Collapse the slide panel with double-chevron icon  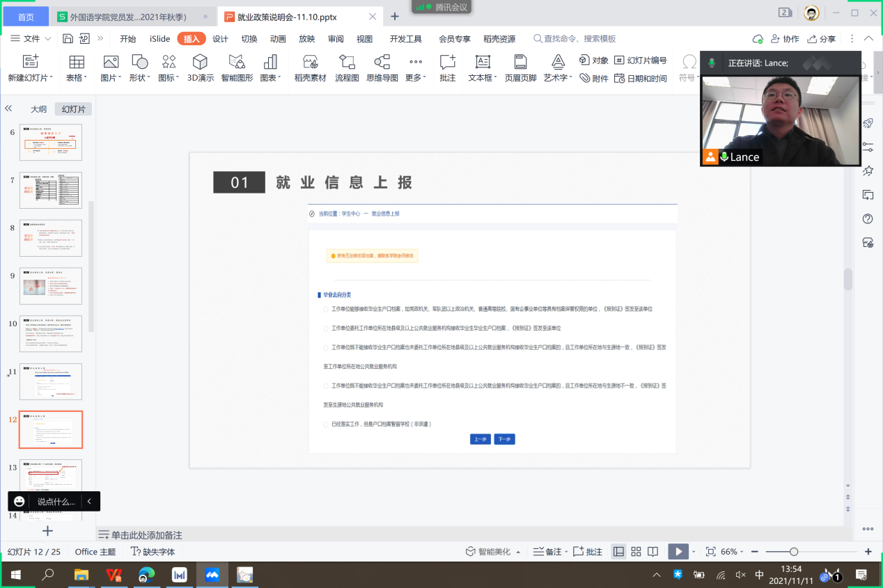pos(8,109)
